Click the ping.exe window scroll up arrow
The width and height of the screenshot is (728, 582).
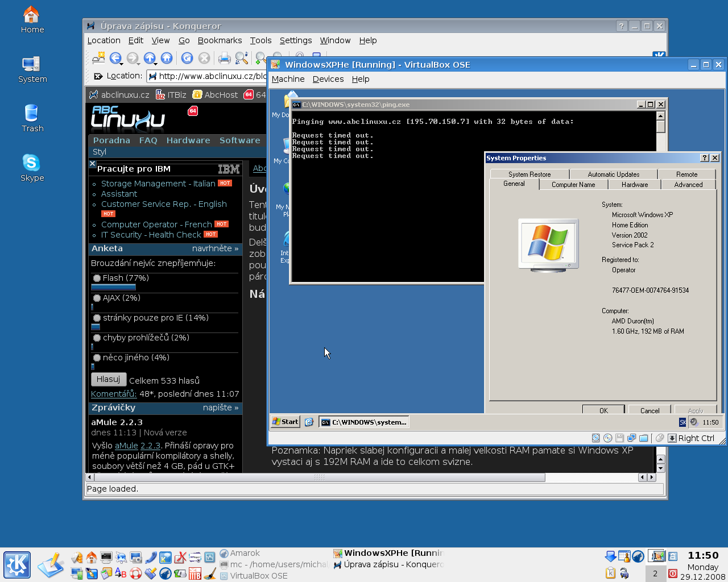660,115
